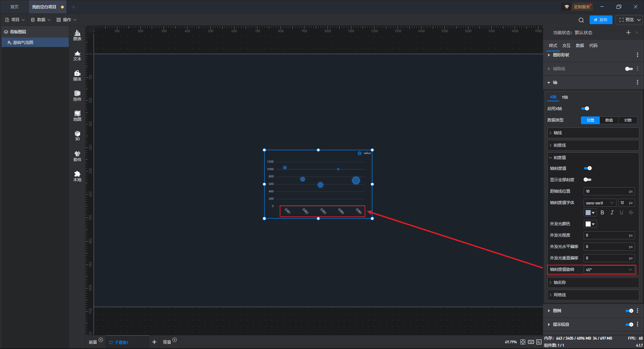Open the 轴 section more options menu
Viewport: 644px width, 349px height.
coord(637,82)
